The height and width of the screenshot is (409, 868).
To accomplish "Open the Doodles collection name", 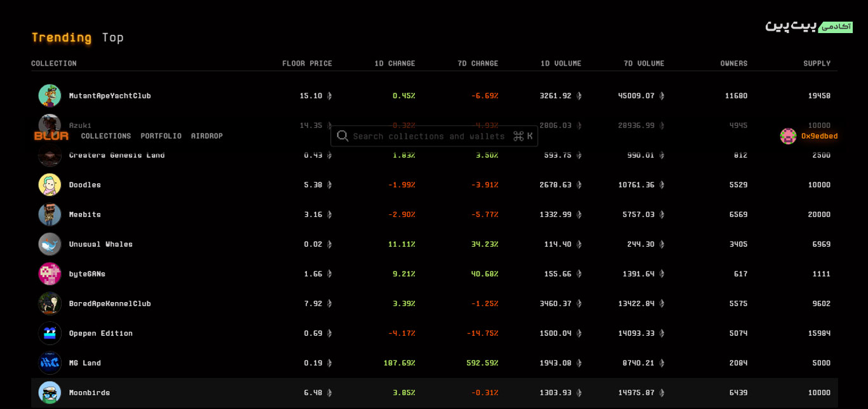I will (x=85, y=184).
